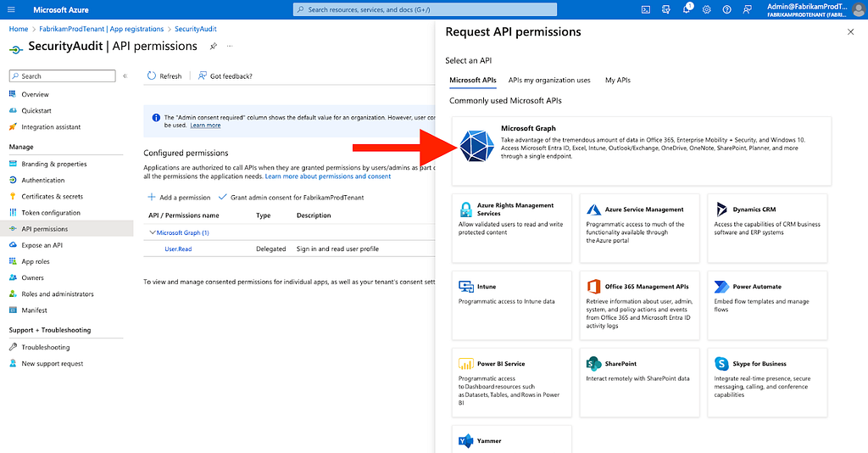
Task: Open the Learn more link in info banner
Action: (205, 126)
